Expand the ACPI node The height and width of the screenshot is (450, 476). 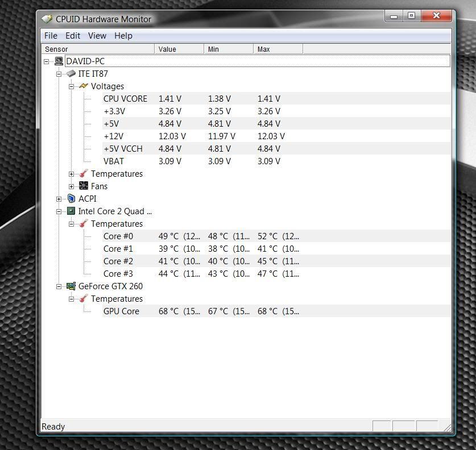tap(59, 199)
